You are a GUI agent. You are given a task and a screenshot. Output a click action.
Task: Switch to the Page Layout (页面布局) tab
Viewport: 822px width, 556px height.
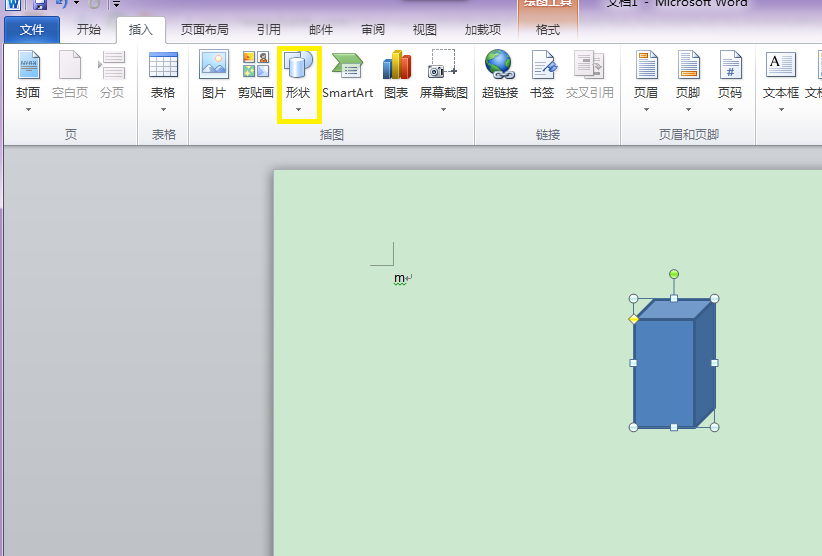point(204,30)
